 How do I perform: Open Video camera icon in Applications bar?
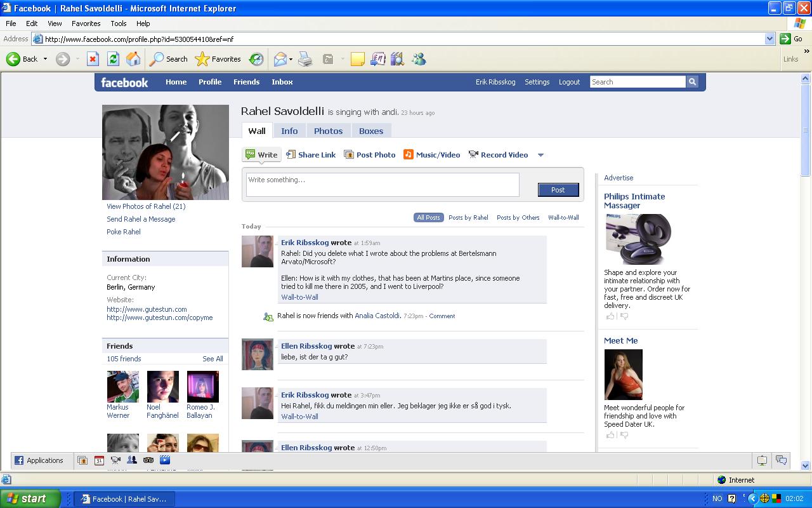(115, 460)
